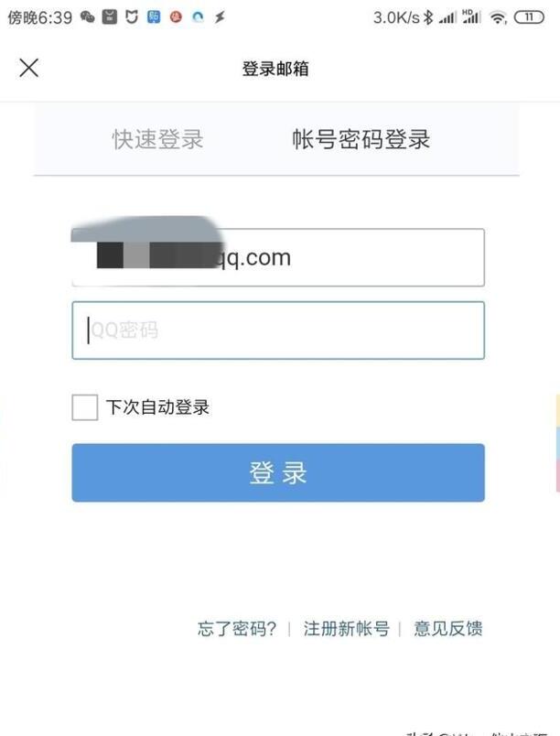Open the 忘了密码? link

coord(237,629)
